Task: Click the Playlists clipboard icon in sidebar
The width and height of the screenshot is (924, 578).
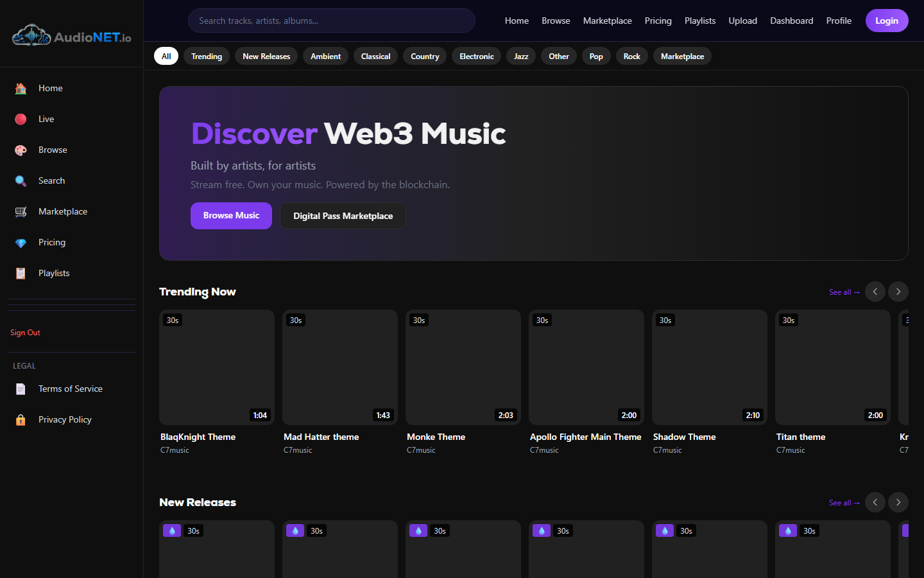Action: (21, 274)
